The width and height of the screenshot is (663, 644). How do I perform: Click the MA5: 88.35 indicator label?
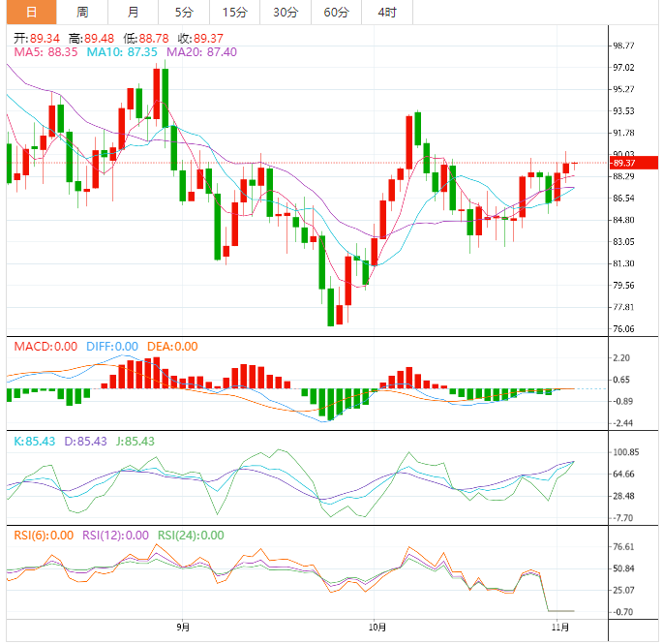[x=45, y=51]
